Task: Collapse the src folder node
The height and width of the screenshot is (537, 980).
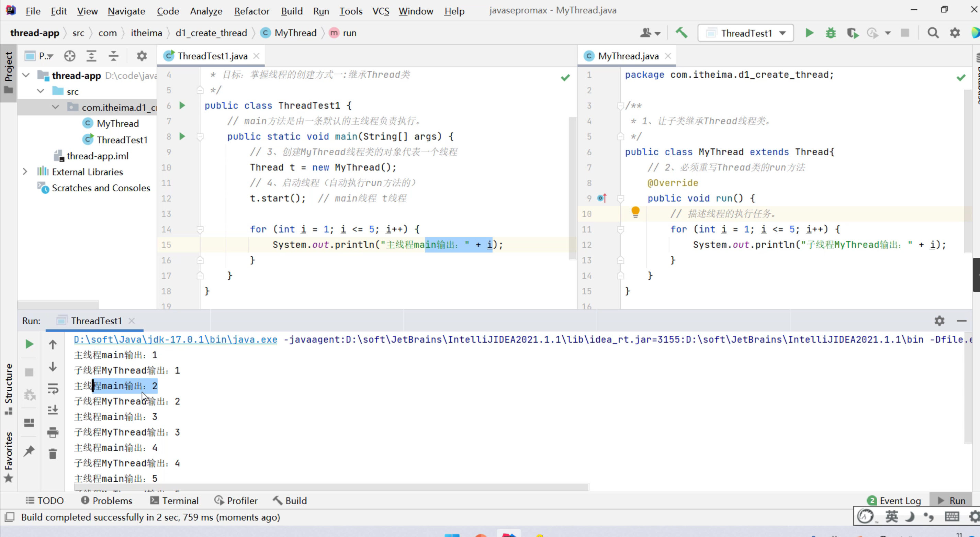Action: pos(41,91)
